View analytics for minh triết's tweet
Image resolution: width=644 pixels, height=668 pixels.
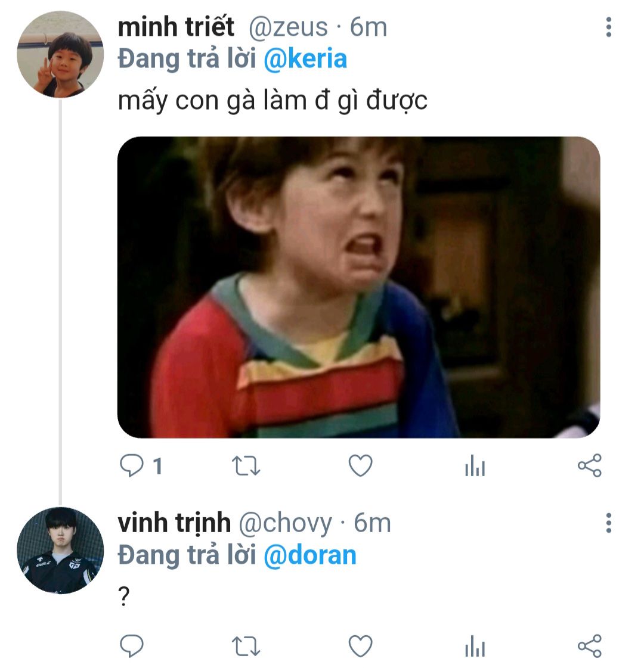(x=475, y=467)
